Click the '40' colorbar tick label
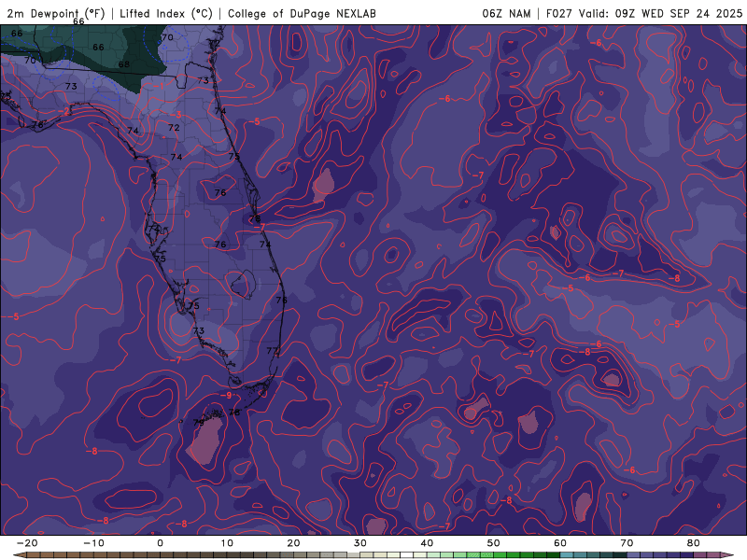 pyautogui.click(x=427, y=543)
